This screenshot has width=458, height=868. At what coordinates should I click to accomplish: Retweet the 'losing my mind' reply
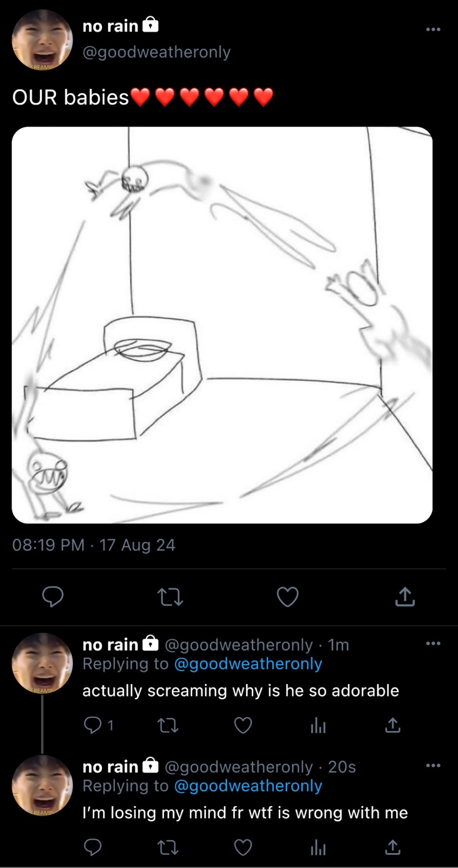[168, 847]
